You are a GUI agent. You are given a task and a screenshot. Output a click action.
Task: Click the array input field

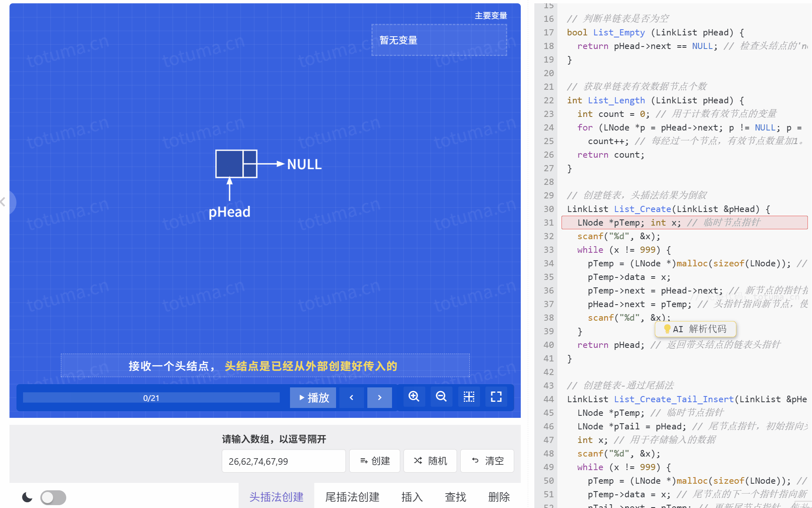(x=283, y=461)
